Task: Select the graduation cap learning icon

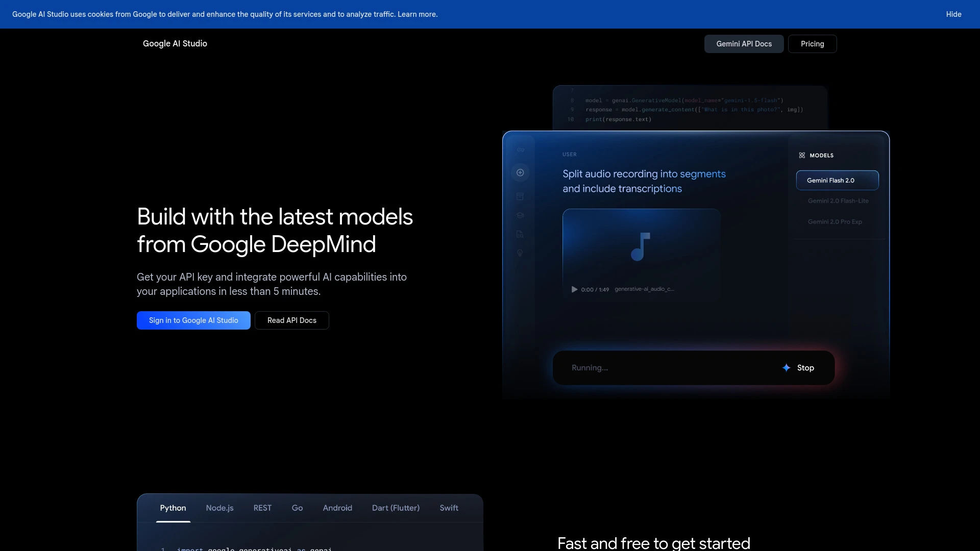Action: (520, 215)
